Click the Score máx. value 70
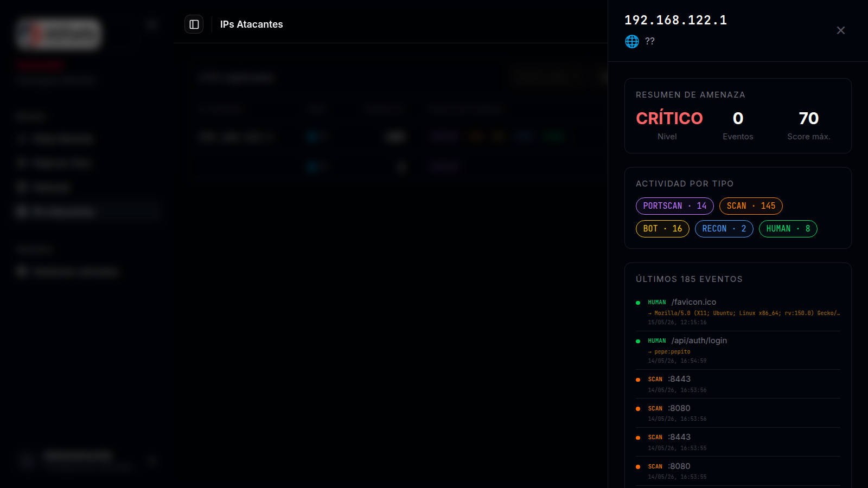The height and width of the screenshot is (488, 868). [x=809, y=118]
